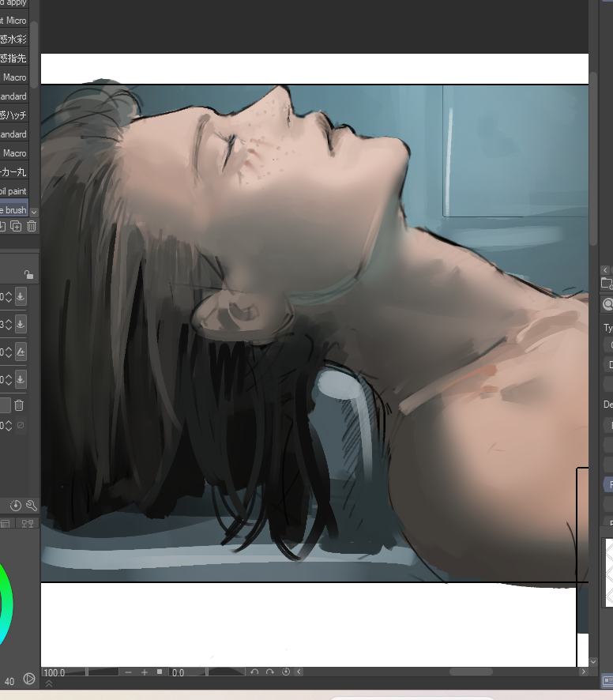Select the highlighted 'e brush' sub tool

tap(14, 210)
